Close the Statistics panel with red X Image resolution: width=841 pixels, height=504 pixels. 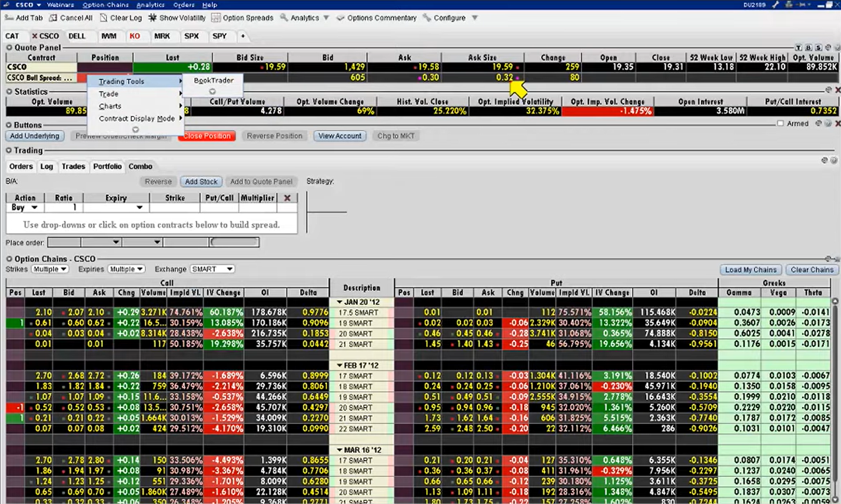(x=837, y=90)
